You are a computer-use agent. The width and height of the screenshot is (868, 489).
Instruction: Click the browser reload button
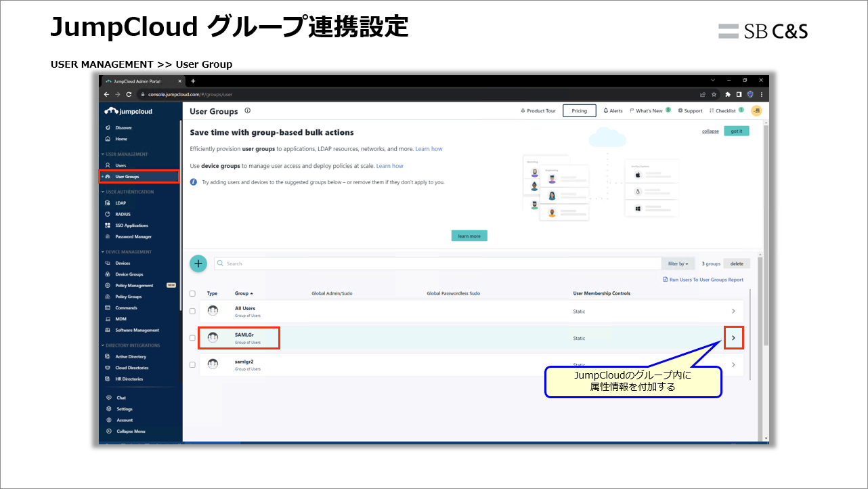[129, 94]
